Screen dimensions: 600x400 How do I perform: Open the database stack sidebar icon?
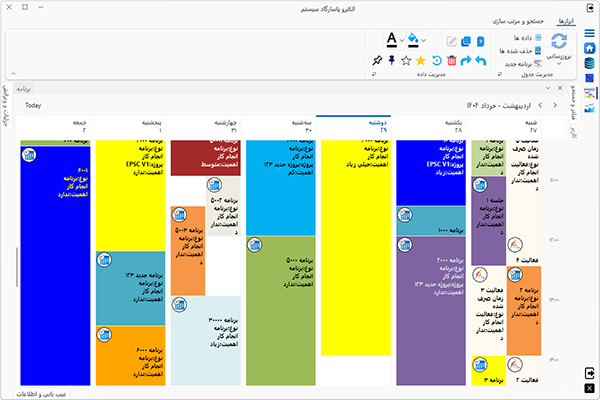589,63
